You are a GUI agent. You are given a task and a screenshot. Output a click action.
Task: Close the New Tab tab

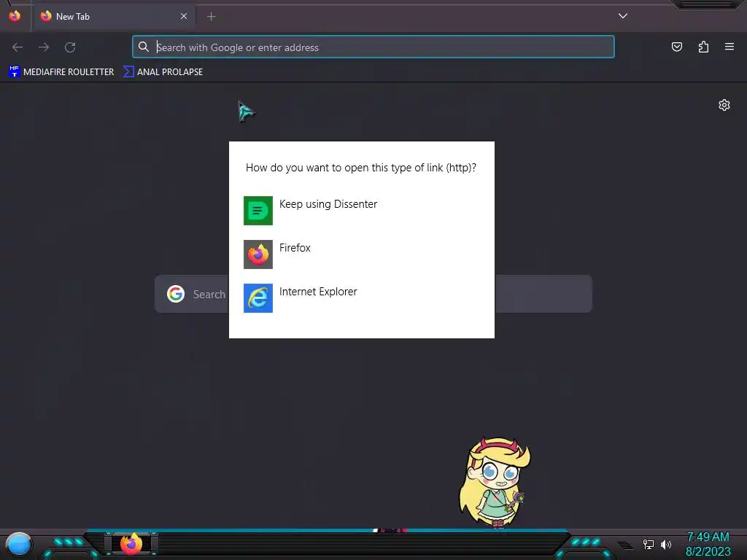point(184,16)
